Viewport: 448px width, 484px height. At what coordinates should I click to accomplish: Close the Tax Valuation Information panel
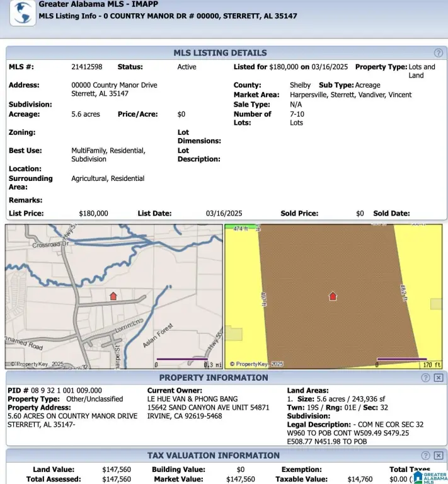click(x=439, y=455)
